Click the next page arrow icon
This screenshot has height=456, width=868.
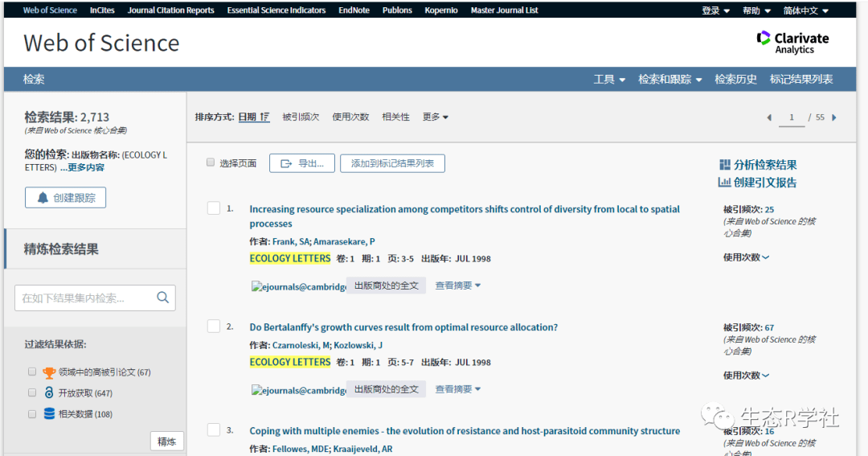[x=834, y=117]
